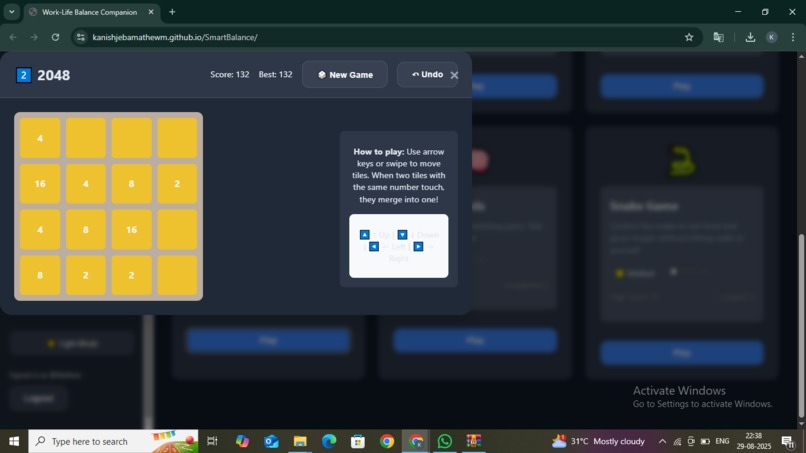The width and height of the screenshot is (806, 453).
Task: Close the 2048 game panel
Action: [x=454, y=75]
